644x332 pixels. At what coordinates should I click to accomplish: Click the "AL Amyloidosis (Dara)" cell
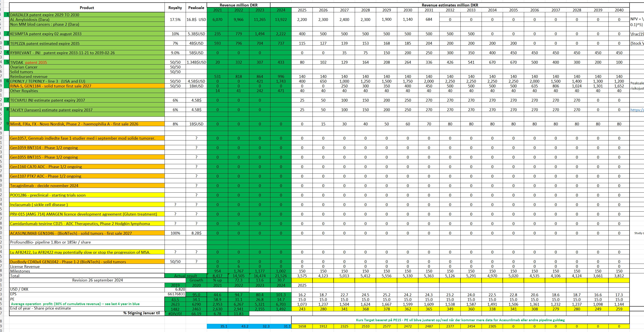tap(87, 19)
